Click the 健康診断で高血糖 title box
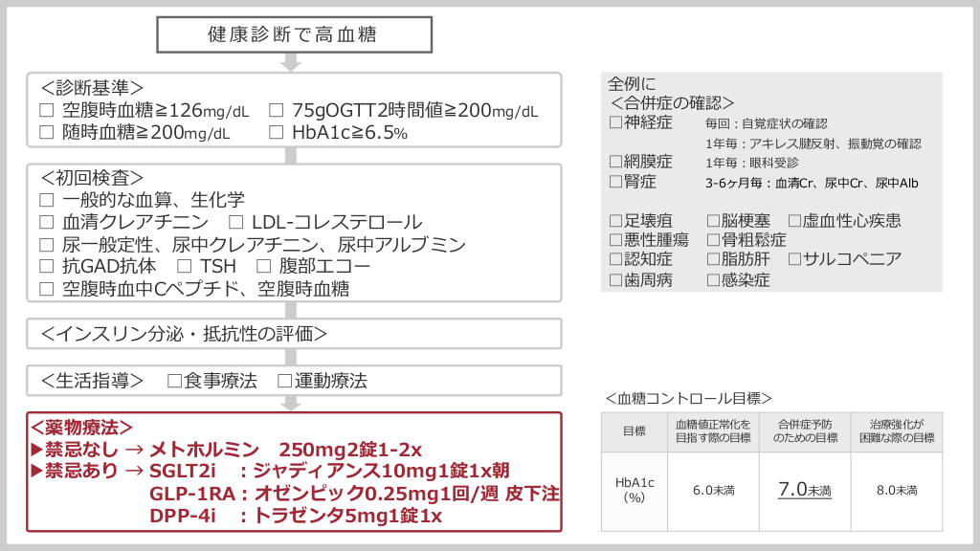Screen dimensions: 980x551 (x=291, y=35)
